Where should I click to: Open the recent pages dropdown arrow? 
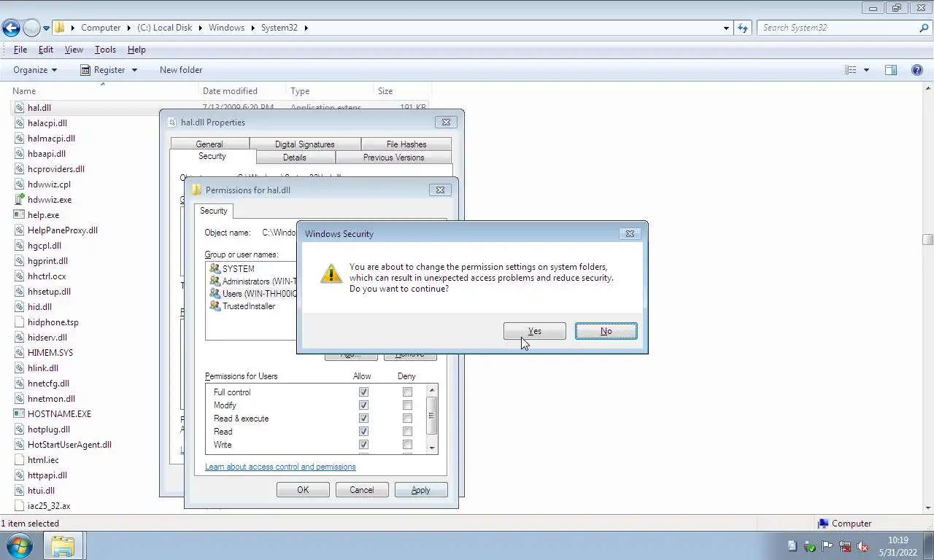(46, 28)
